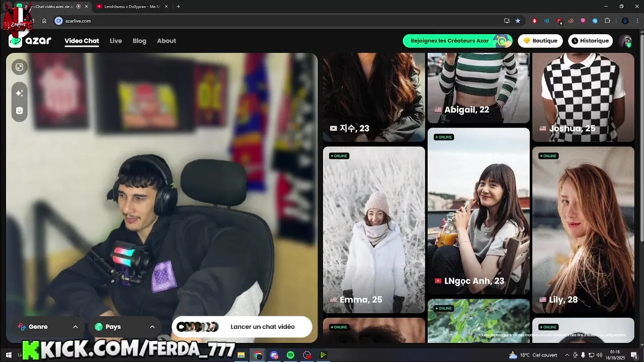The width and height of the screenshot is (644, 362).
Task: Go to the Blog page
Action: pyautogui.click(x=139, y=41)
